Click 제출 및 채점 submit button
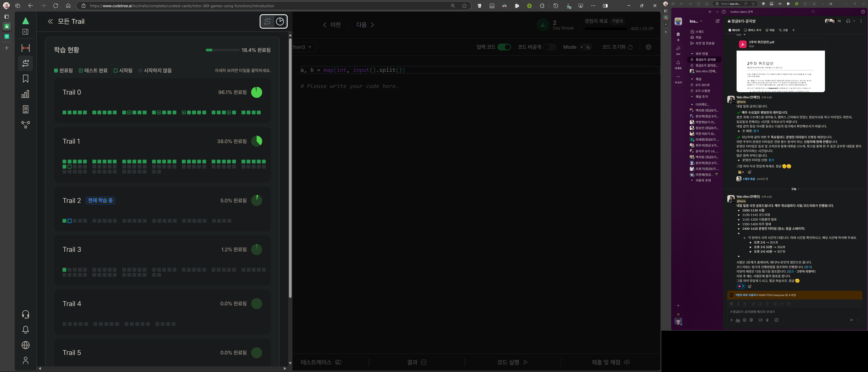This screenshot has height=372, width=868. point(610,362)
